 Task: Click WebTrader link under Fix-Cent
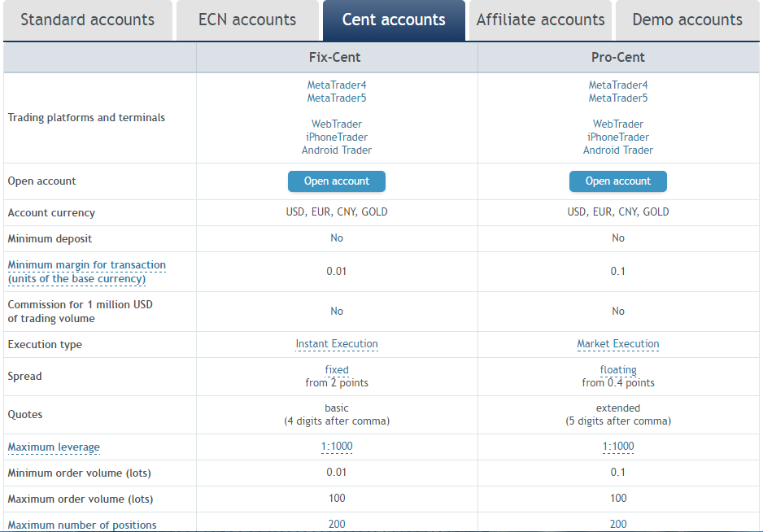pos(337,124)
